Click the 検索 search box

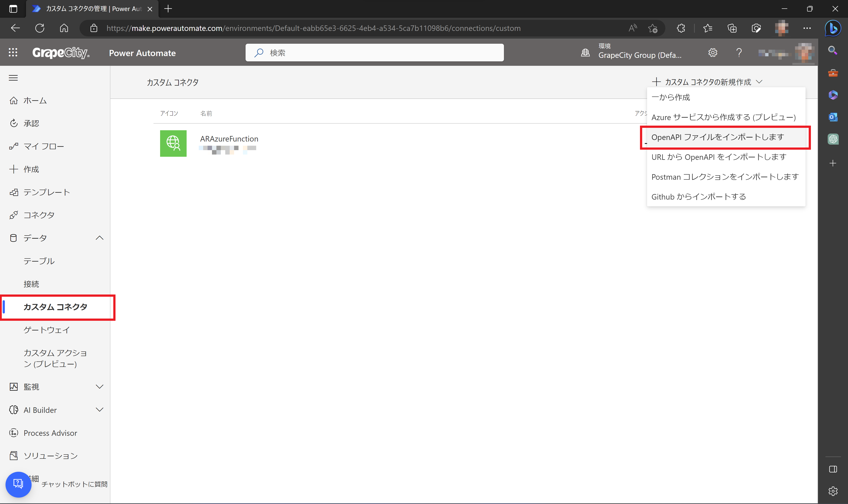pos(374,53)
